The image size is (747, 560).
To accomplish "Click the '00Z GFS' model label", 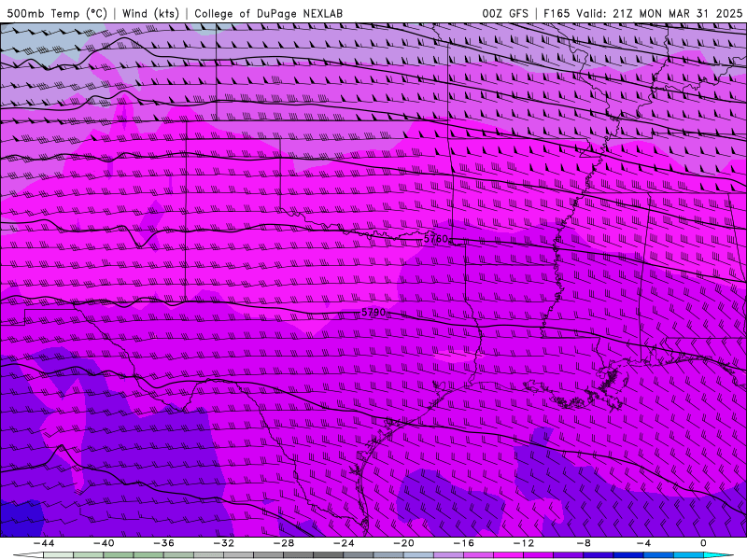I will coord(505,13).
